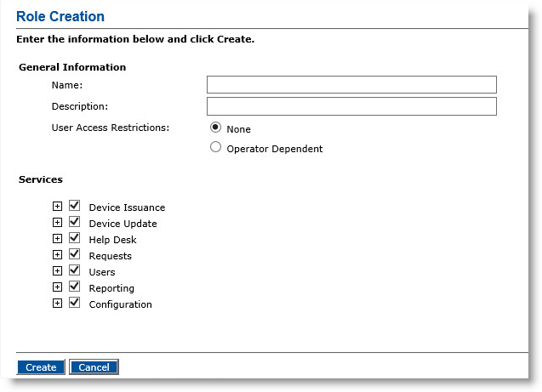Image resolution: width=542 pixels, height=392 pixels.
Task: Toggle the Help Desk checkbox
Action: [74, 237]
